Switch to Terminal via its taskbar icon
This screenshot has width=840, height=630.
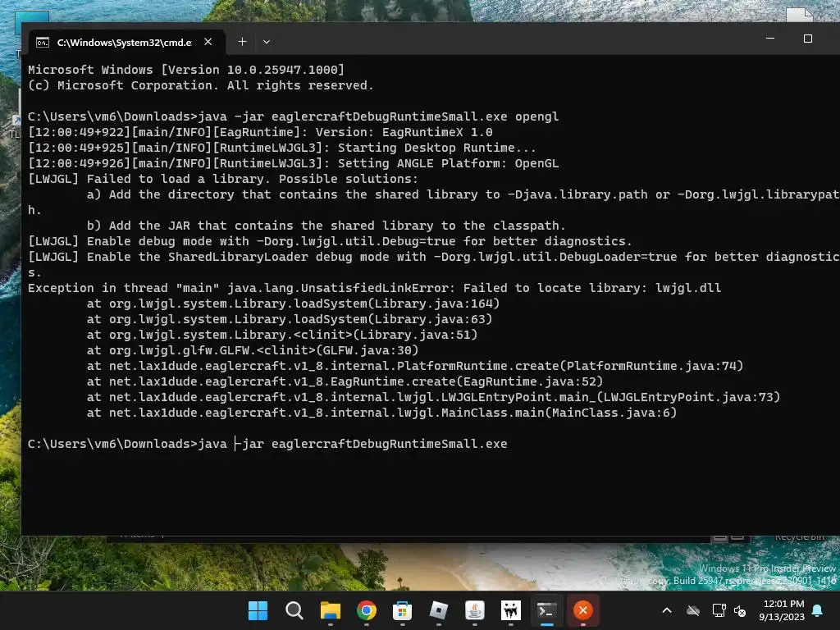click(546, 610)
